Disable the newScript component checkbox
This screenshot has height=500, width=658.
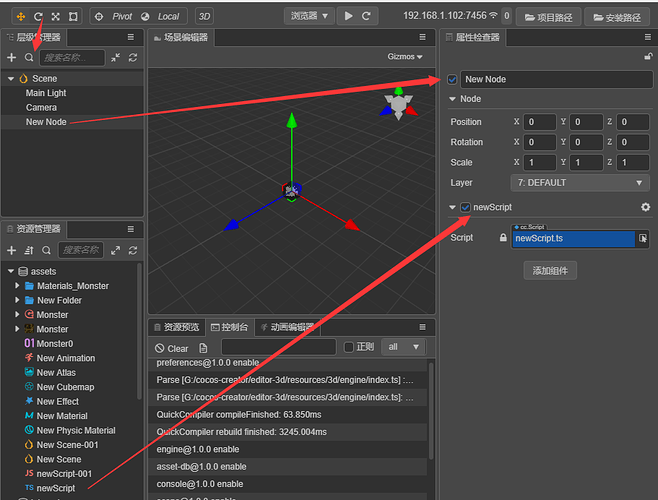pos(465,207)
